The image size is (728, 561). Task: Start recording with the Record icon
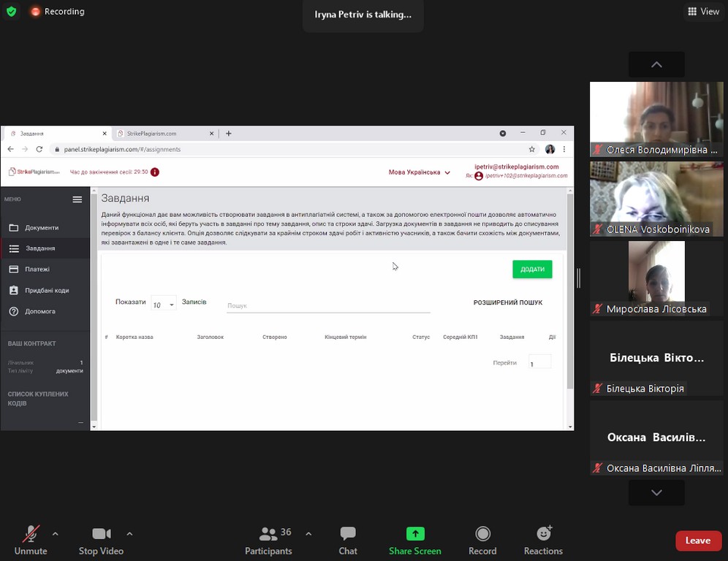click(482, 535)
